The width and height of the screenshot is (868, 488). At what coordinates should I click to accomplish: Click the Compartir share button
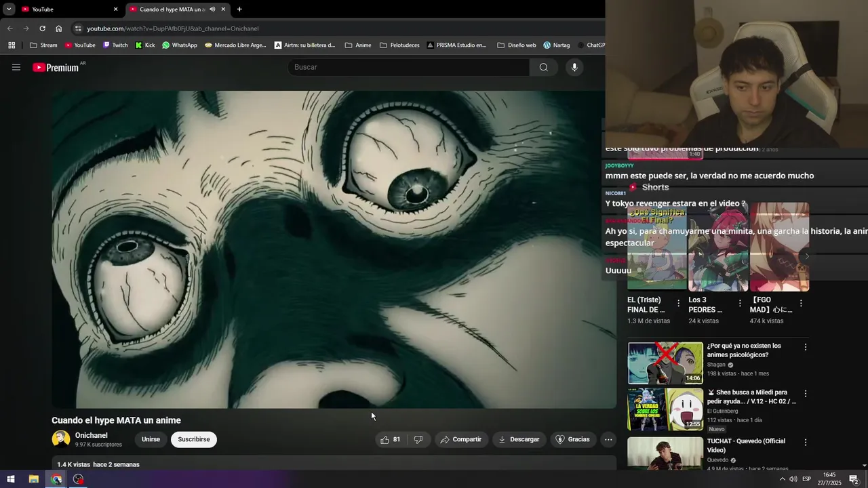pos(460,439)
